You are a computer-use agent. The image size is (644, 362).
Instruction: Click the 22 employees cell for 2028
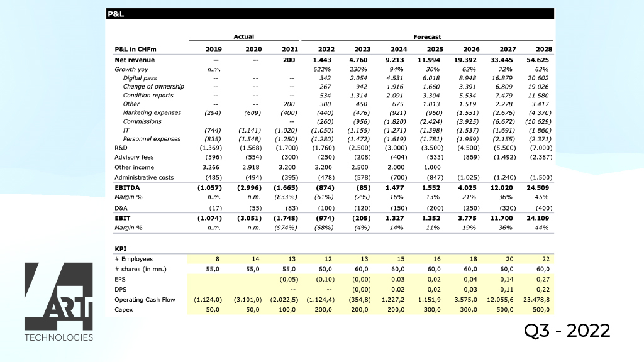[546, 259]
